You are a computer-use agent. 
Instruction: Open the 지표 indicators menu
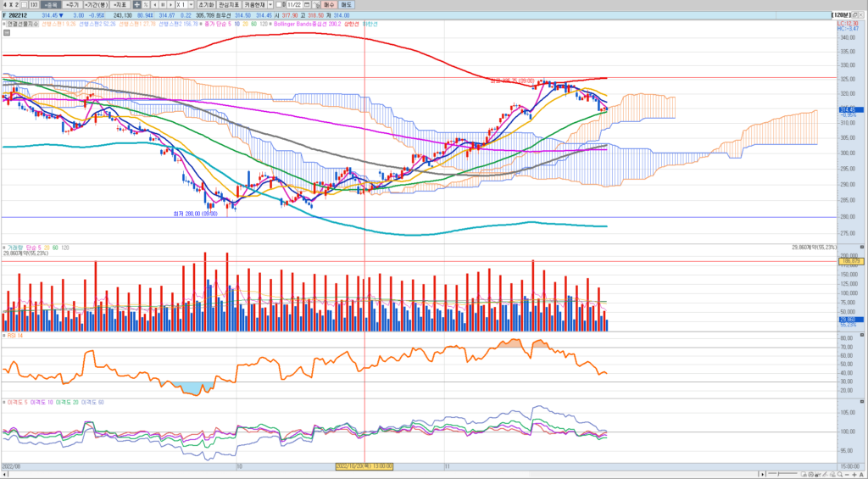tap(120, 5)
